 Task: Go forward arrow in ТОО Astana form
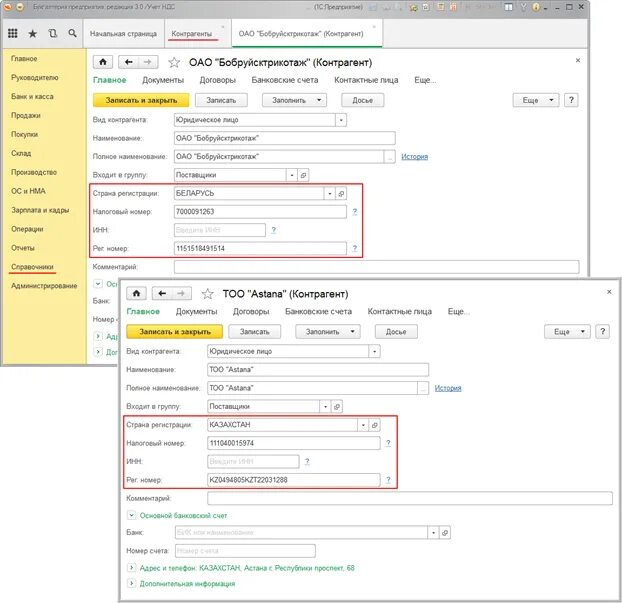click(181, 294)
